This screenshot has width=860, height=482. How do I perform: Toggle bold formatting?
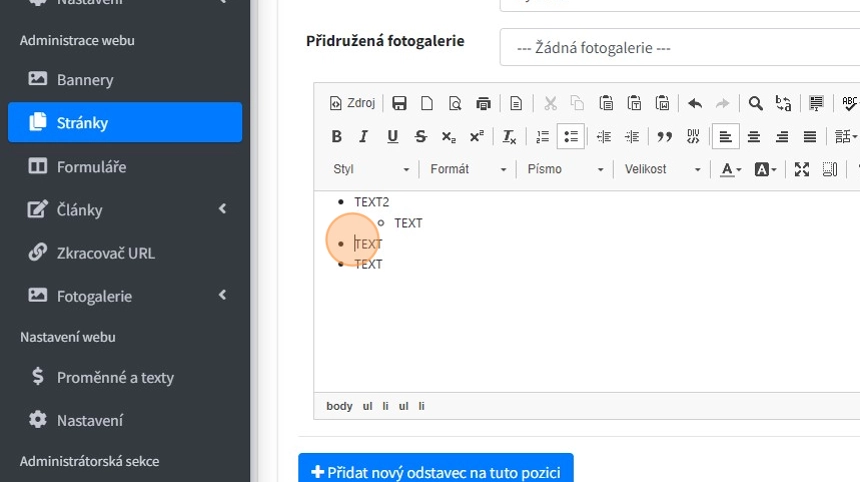[337, 137]
